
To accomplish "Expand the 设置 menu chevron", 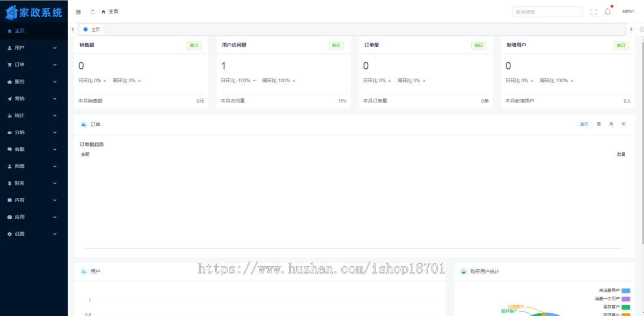I will (55, 234).
